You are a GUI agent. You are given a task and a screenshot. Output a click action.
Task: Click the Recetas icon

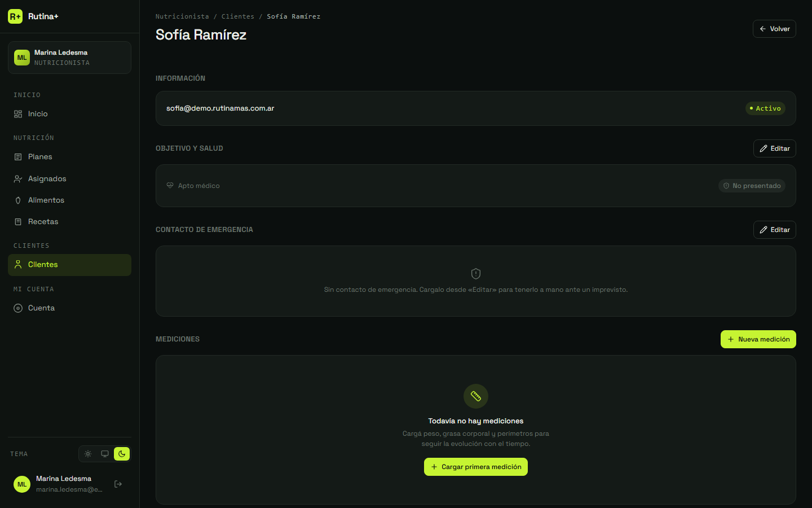[18, 222]
